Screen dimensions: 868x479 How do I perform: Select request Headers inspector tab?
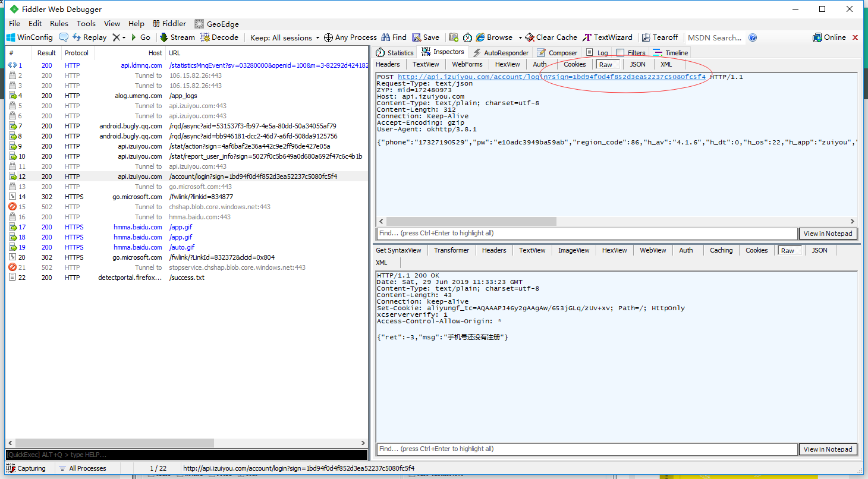tap(388, 64)
